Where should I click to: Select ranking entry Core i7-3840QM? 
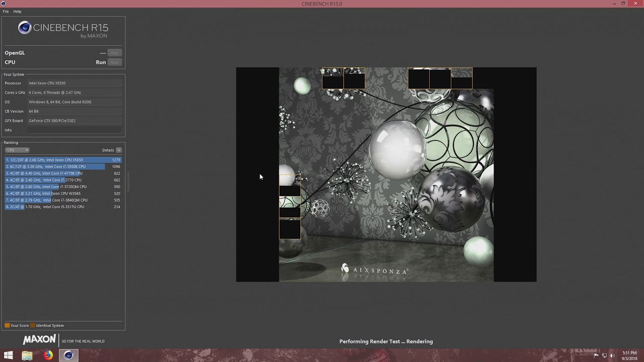pyautogui.click(x=63, y=200)
